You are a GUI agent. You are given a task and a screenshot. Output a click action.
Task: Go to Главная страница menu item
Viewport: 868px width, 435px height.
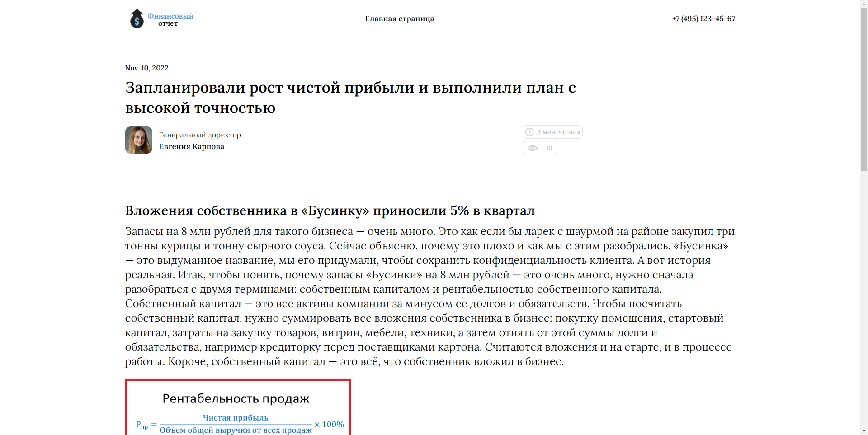[x=400, y=19]
